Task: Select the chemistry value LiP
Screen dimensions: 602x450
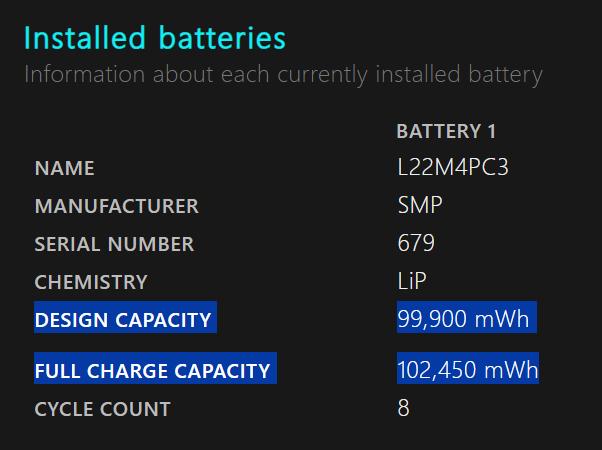Action: pyautogui.click(x=412, y=282)
